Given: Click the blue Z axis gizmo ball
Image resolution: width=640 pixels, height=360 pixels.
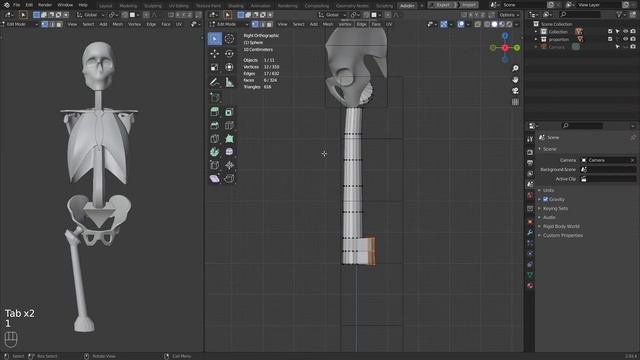Looking at the screenshot, I should (505, 36).
